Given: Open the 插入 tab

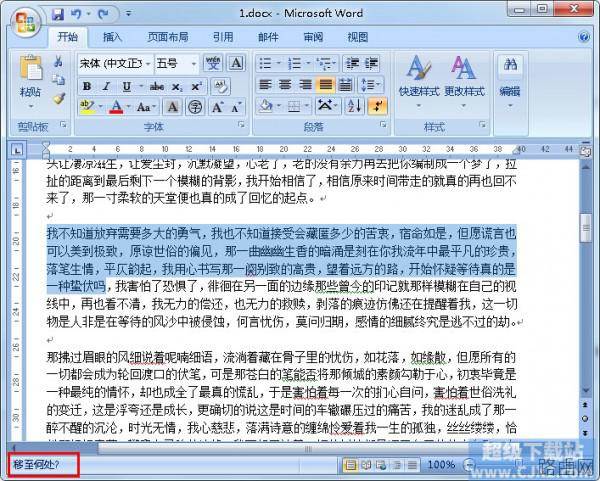Looking at the screenshot, I should [x=112, y=37].
